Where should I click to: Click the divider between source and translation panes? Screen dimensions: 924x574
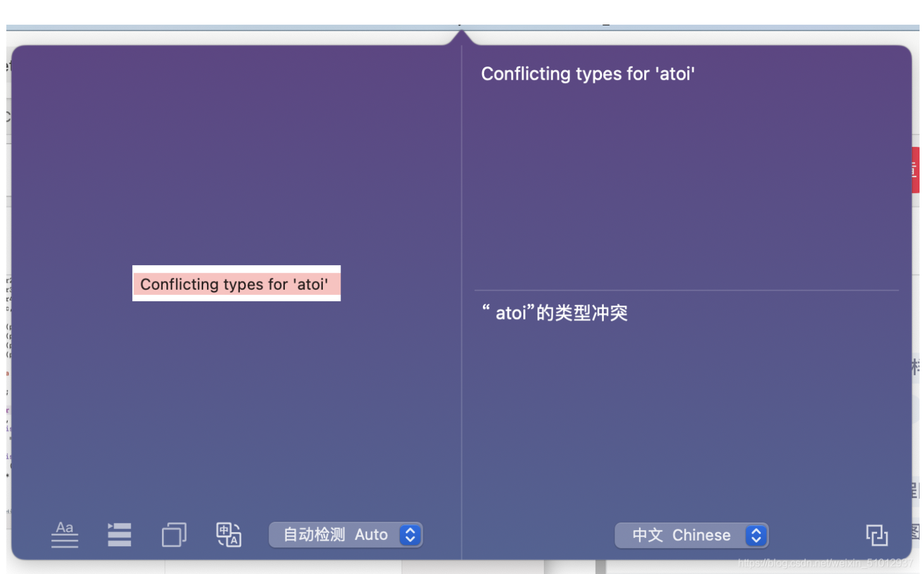pos(464,297)
